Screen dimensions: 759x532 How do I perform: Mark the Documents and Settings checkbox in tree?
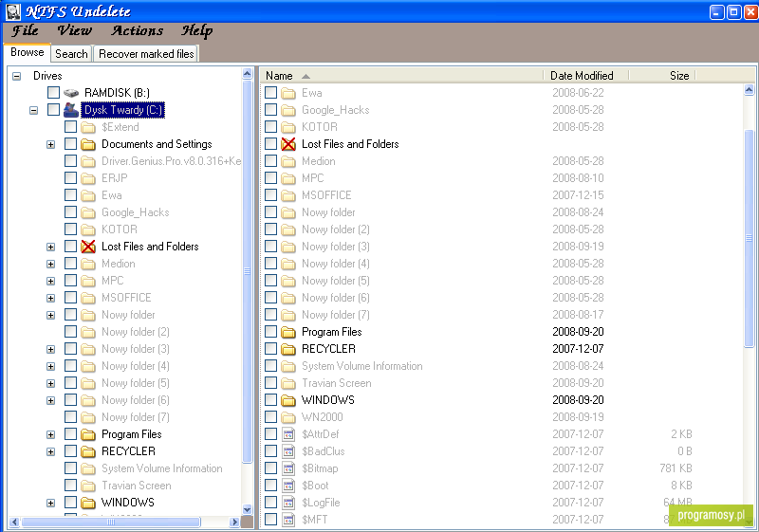pos(70,144)
